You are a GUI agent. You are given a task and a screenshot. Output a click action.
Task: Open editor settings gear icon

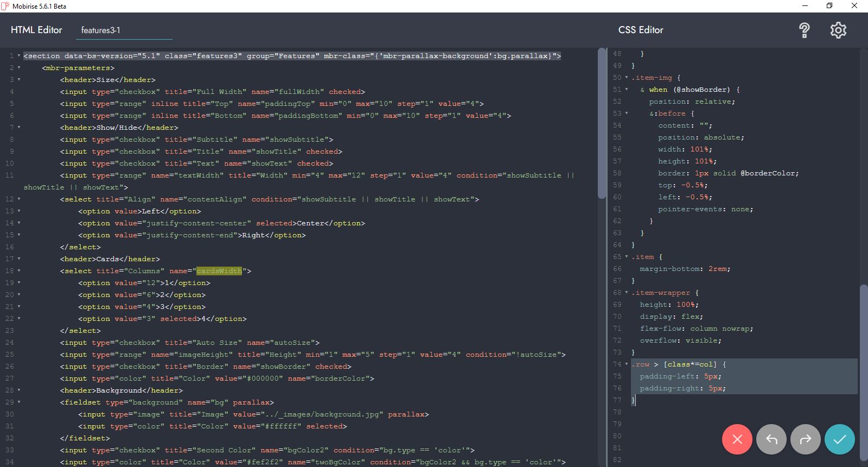point(838,30)
